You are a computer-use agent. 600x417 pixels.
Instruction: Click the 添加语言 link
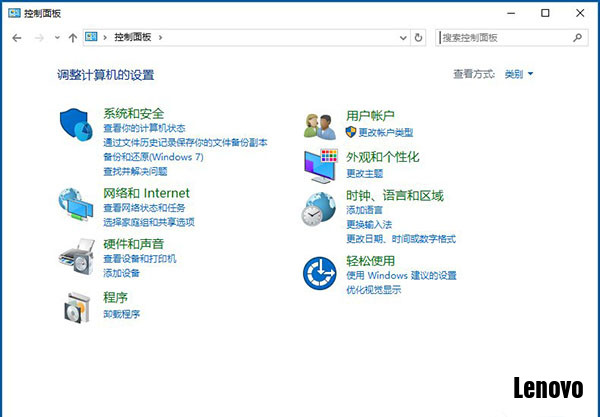364,210
